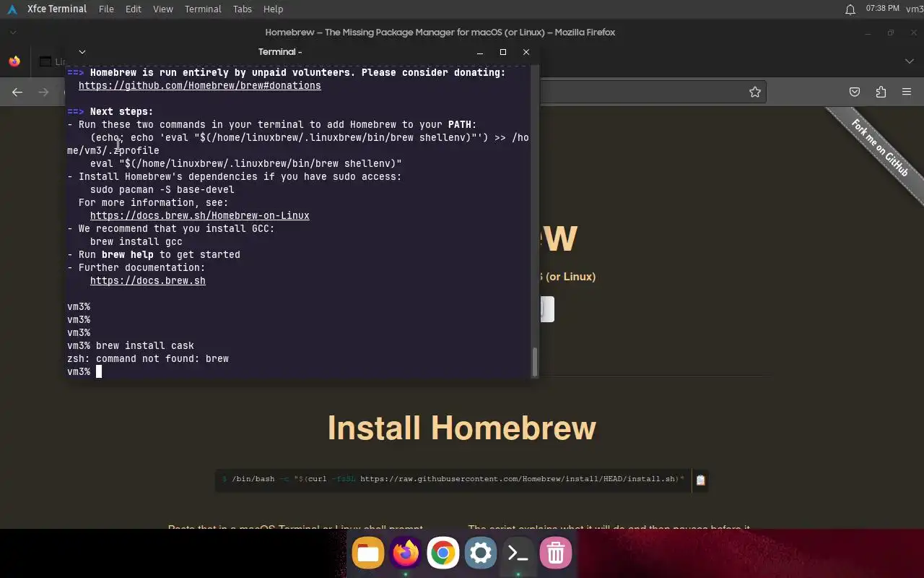This screenshot has width=924, height=578.
Task: Open the View menu
Action: [x=163, y=9]
